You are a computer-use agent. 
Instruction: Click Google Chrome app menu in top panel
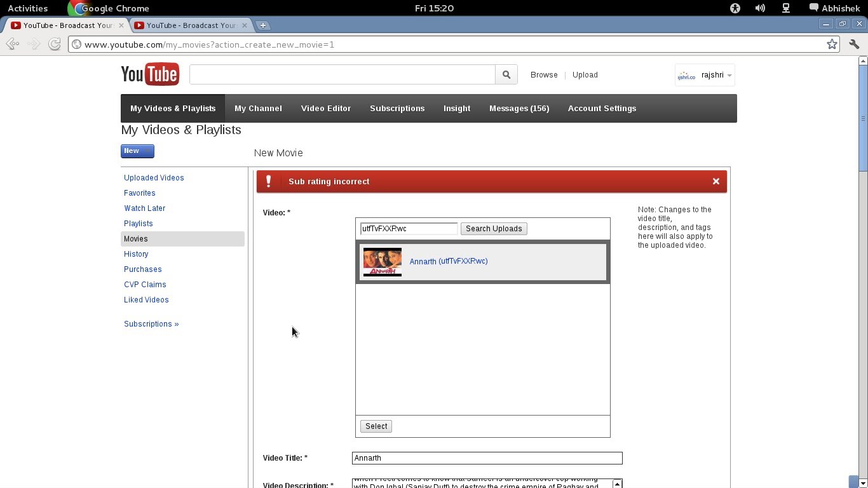coord(109,8)
